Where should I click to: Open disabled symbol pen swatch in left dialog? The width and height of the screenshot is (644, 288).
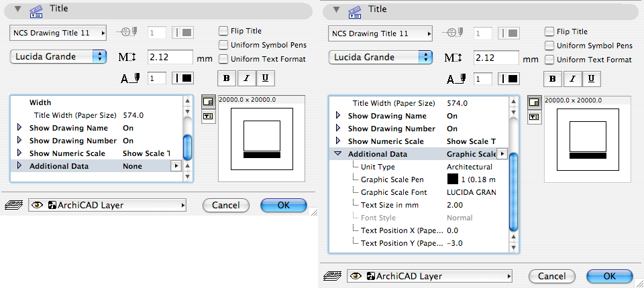(182, 33)
